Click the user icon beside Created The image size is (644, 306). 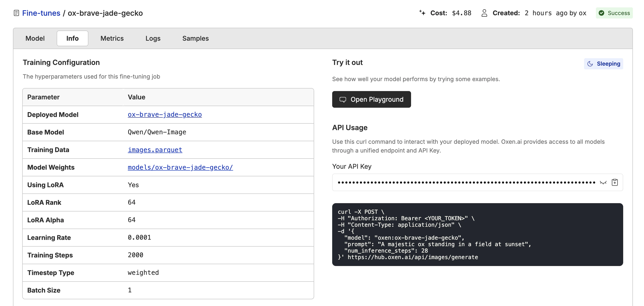[x=484, y=13]
